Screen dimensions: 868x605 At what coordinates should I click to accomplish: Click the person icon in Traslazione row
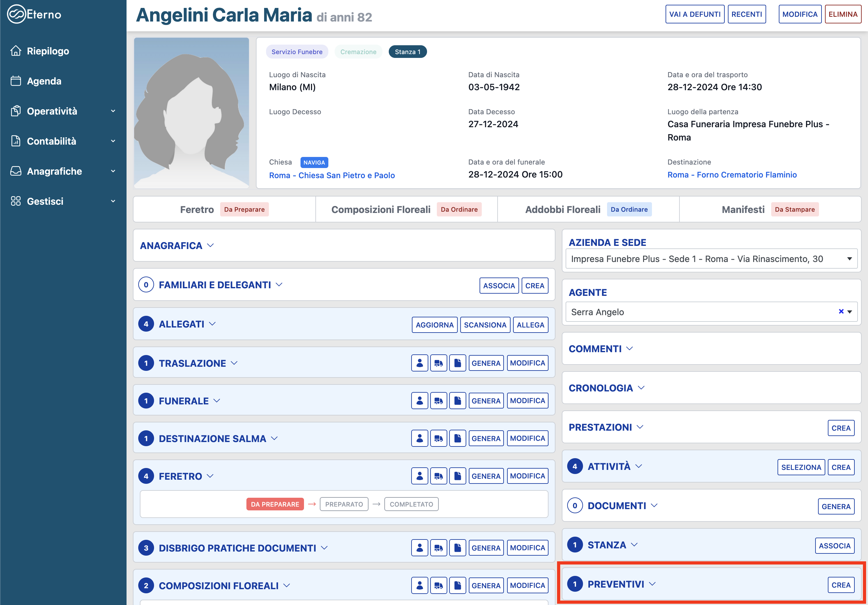(419, 363)
